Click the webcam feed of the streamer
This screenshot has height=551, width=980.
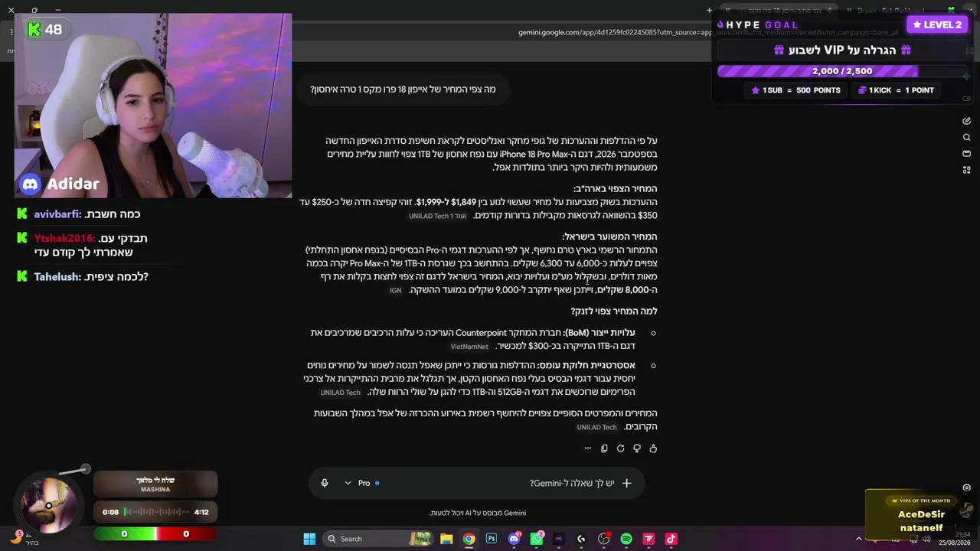tap(153, 106)
